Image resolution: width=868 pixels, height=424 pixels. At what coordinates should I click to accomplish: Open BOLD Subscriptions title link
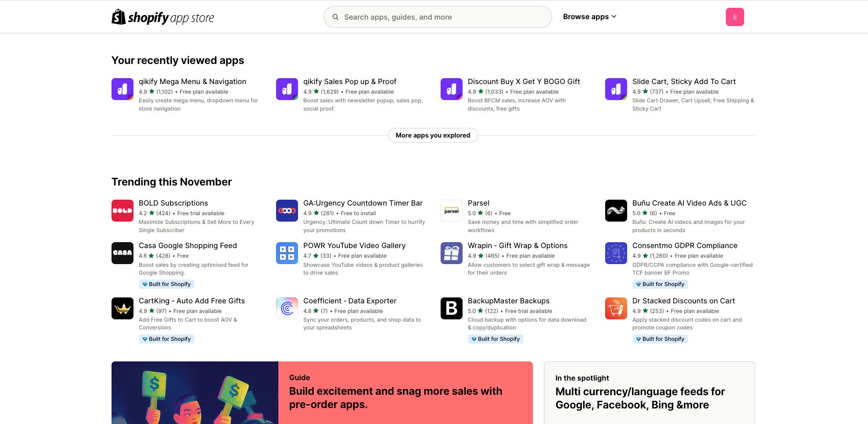[x=173, y=203]
